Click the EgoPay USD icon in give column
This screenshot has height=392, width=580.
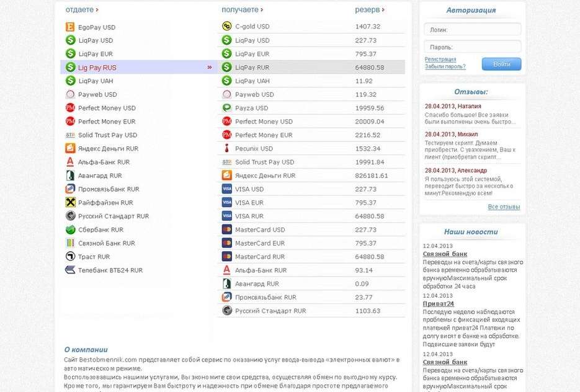point(70,27)
